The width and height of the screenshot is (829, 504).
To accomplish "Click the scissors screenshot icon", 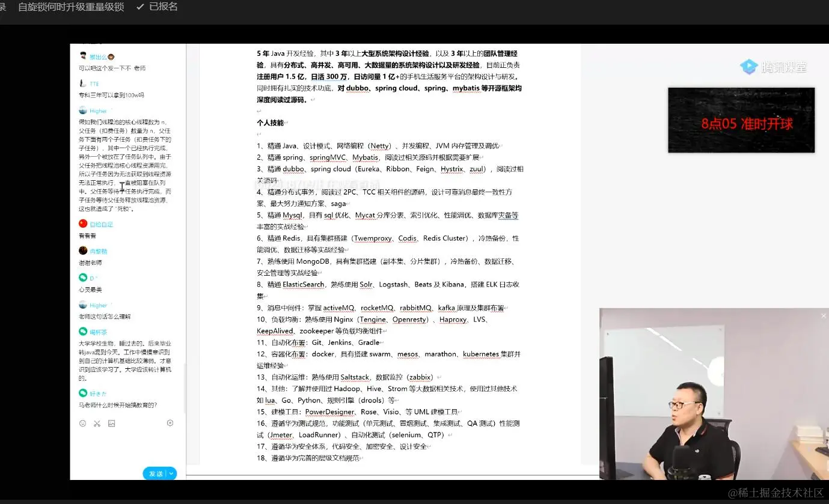I will [97, 424].
